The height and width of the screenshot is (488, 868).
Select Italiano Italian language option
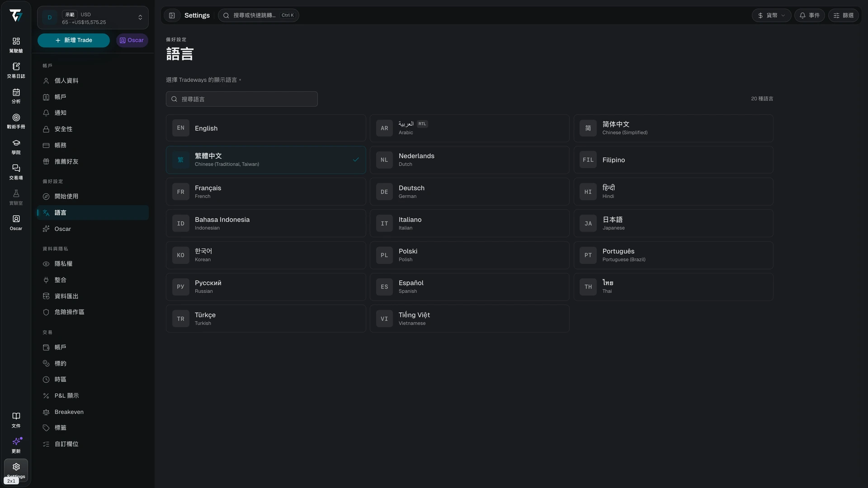(x=469, y=224)
